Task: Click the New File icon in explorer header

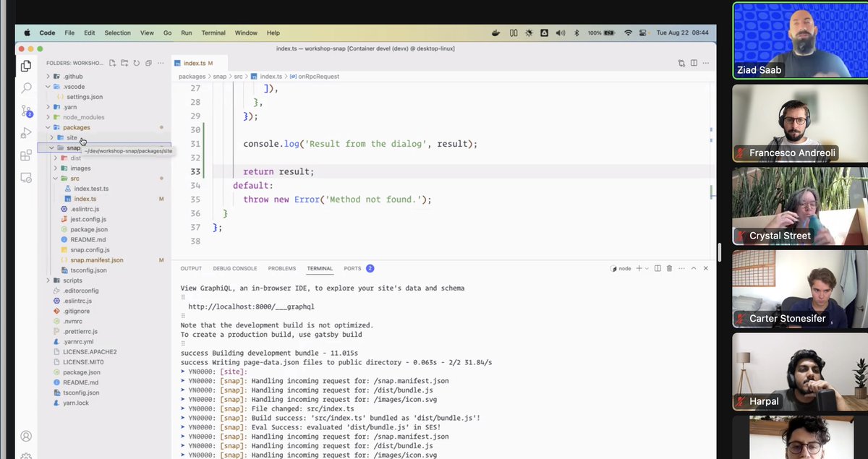Action: point(112,63)
